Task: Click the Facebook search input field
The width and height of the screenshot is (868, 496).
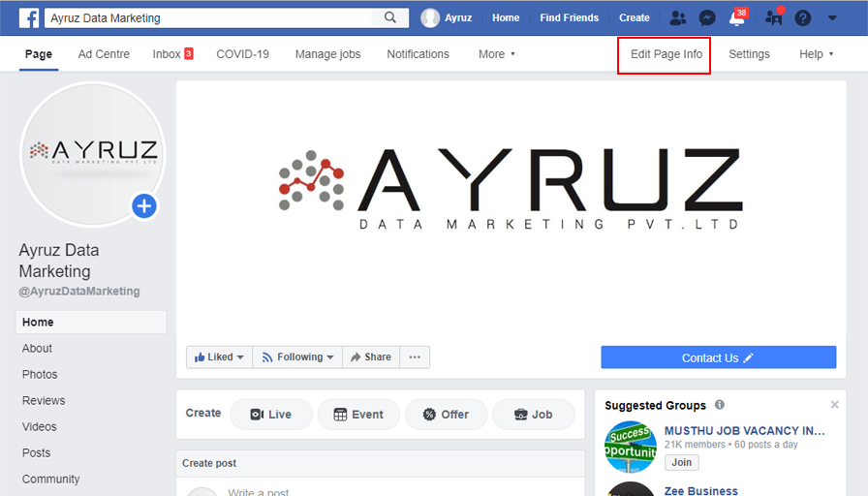Action: [210, 17]
